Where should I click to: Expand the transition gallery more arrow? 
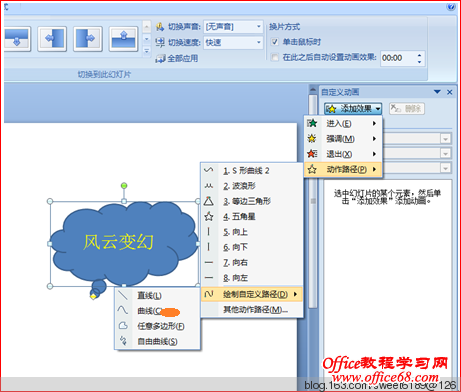[x=147, y=51]
